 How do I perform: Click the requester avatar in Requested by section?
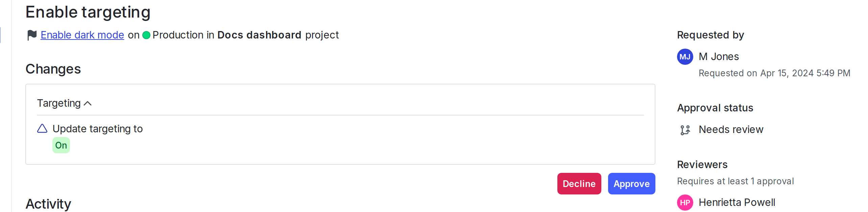click(x=685, y=57)
